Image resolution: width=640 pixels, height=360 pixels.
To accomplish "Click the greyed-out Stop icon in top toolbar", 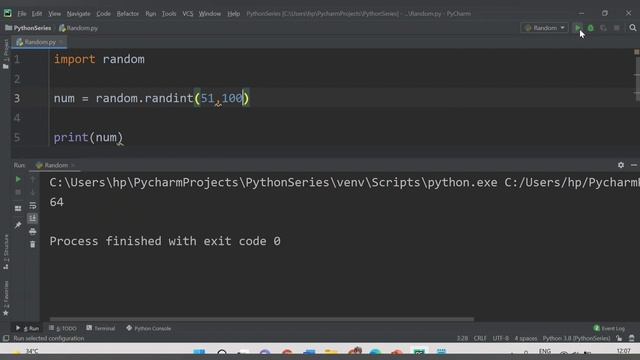I will tap(616, 28).
